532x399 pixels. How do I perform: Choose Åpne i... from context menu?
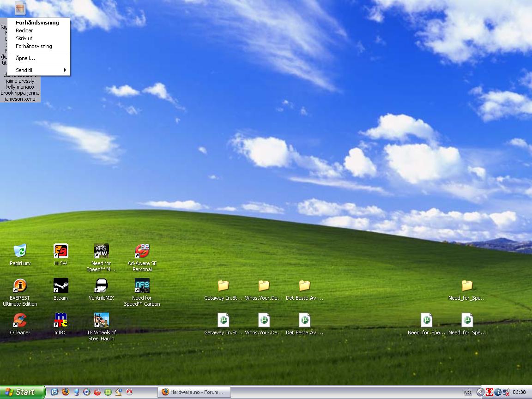point(38,58)
